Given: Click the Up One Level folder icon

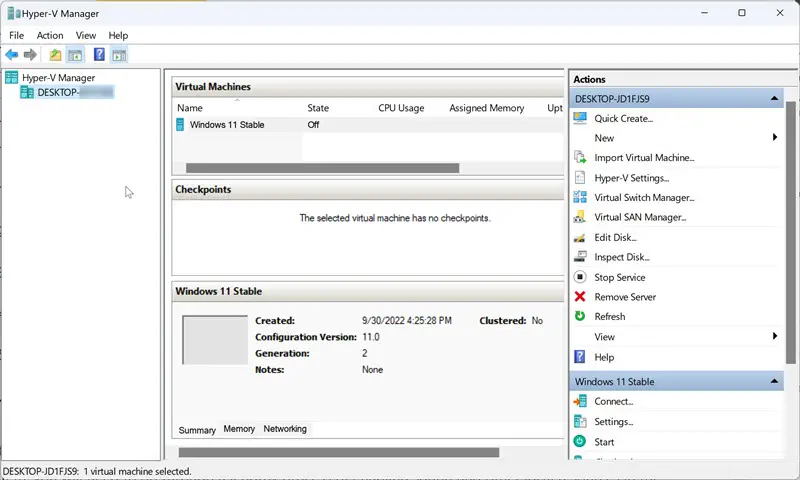Looking at the screenshot, I should click(55, 55).
